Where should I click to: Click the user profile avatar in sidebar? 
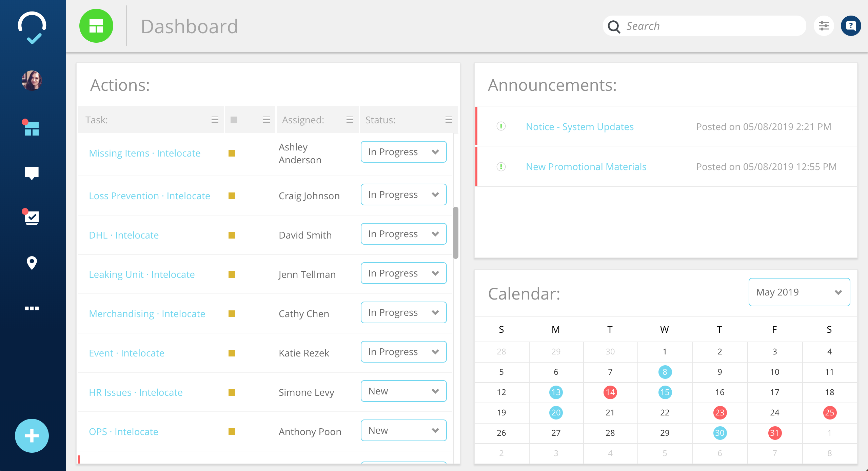pyautogui.click(x=32, y=81)
